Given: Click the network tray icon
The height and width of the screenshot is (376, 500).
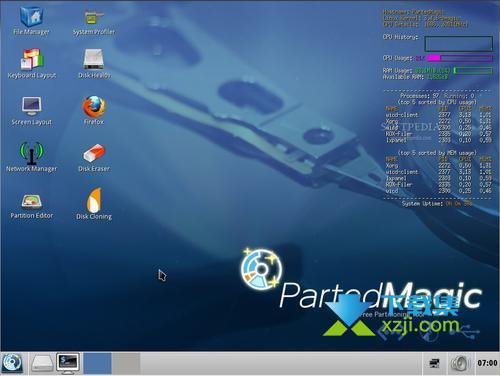Looking at the screenshot, I should (434, 363).
